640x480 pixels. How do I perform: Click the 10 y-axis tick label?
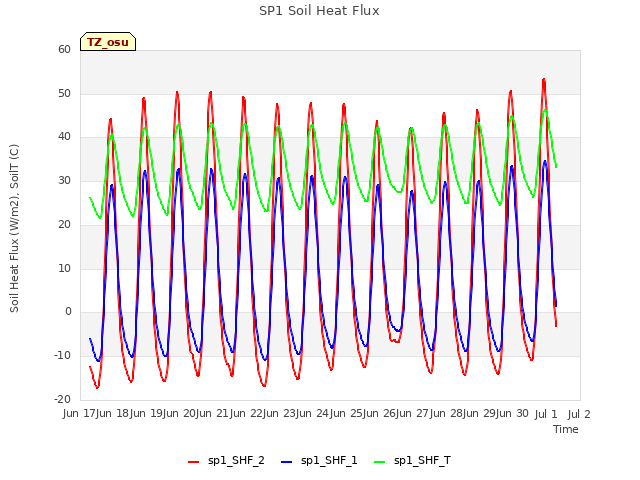(x=64, y=268)
